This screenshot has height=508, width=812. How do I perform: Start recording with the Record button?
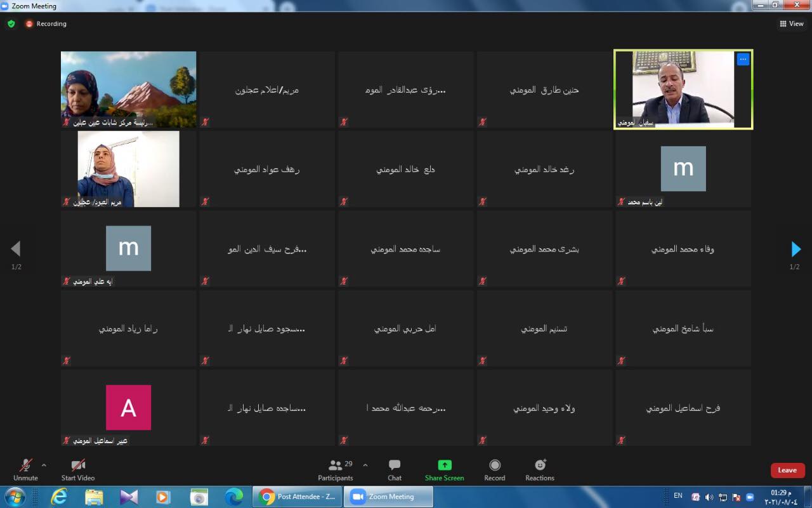click(x=495, y=470)
